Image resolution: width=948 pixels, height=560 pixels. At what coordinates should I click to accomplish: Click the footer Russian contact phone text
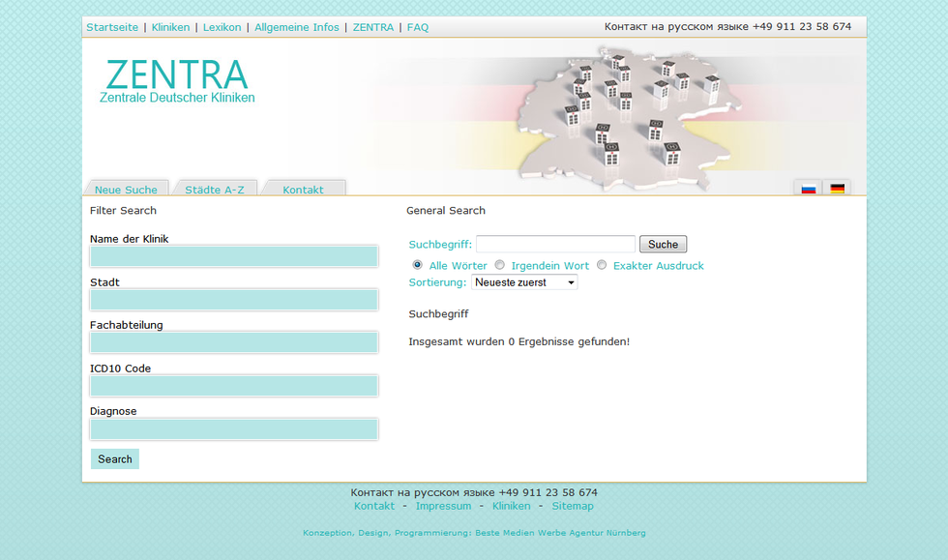coord(474,492)
